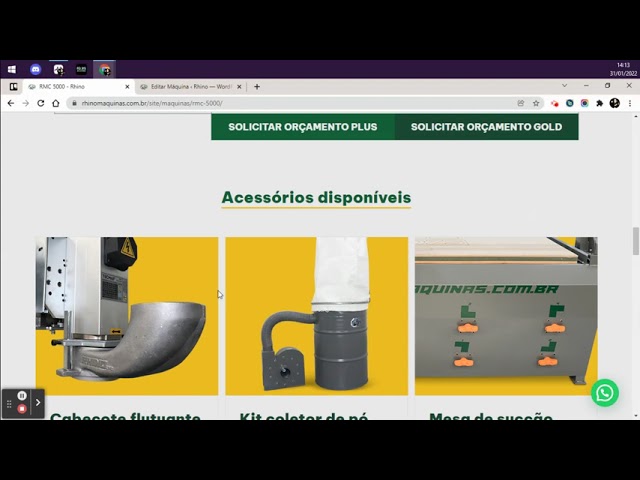
Task: Select the RMC 5000 - Rhino tab
Action: click(75, 87)
